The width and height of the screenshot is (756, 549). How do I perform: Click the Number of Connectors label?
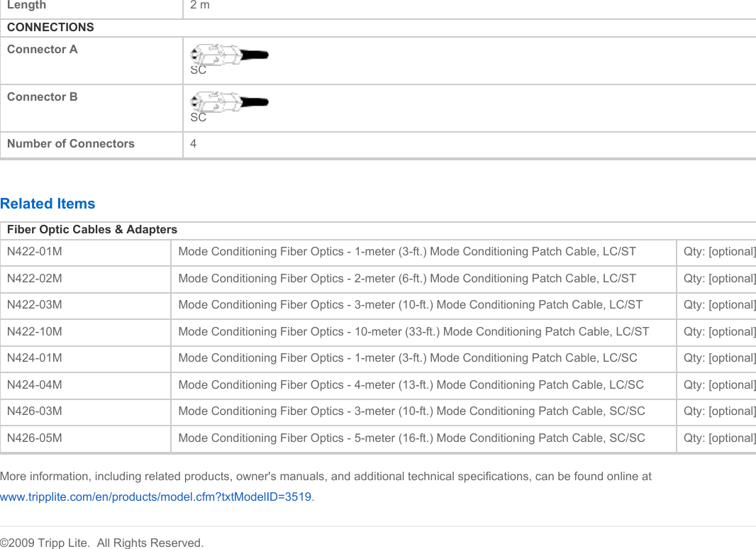pyautogui.click(x=71, y=143)
